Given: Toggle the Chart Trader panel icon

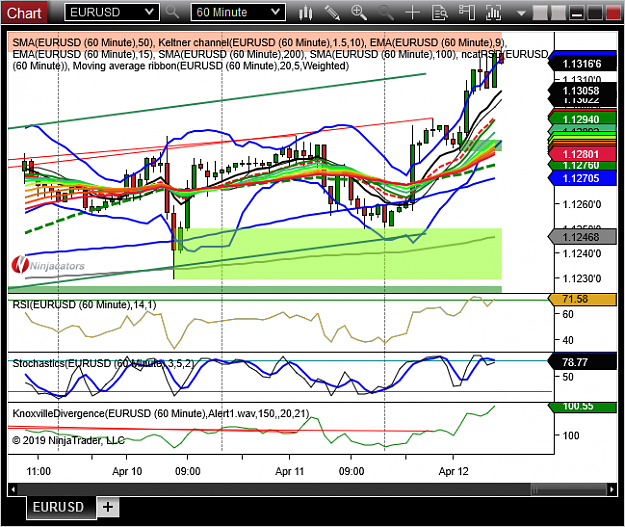Looking at the screenshot, I should coord(466,13).
